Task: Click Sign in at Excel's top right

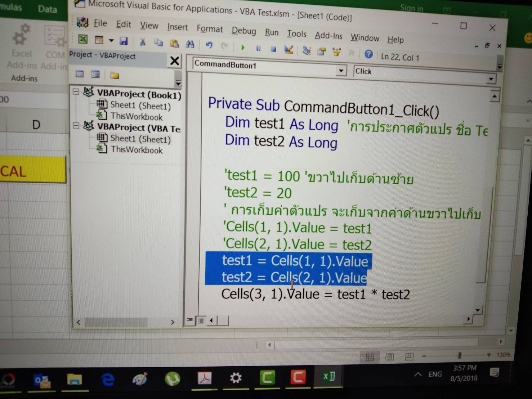Action: [412, 8]
